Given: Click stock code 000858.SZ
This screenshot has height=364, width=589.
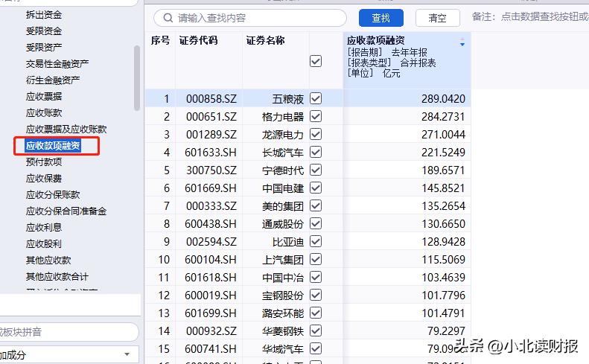Looking at the screenshot, I should click(211, 99).
